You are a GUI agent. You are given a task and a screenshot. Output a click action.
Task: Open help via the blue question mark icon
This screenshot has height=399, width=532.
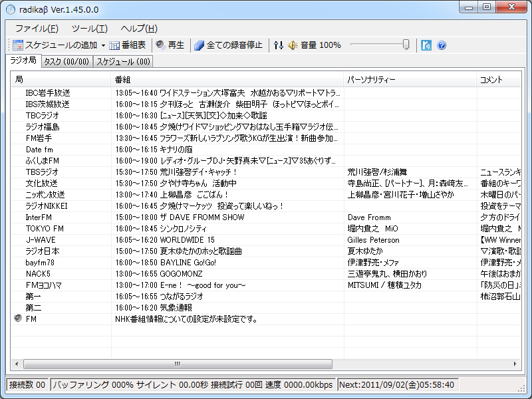442,45
